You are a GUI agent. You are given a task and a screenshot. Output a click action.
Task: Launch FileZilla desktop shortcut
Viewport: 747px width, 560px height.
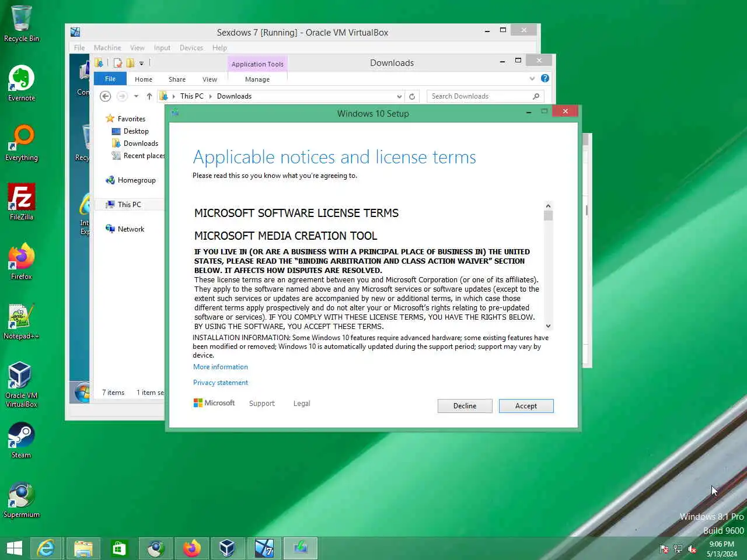tap(22, 202)
